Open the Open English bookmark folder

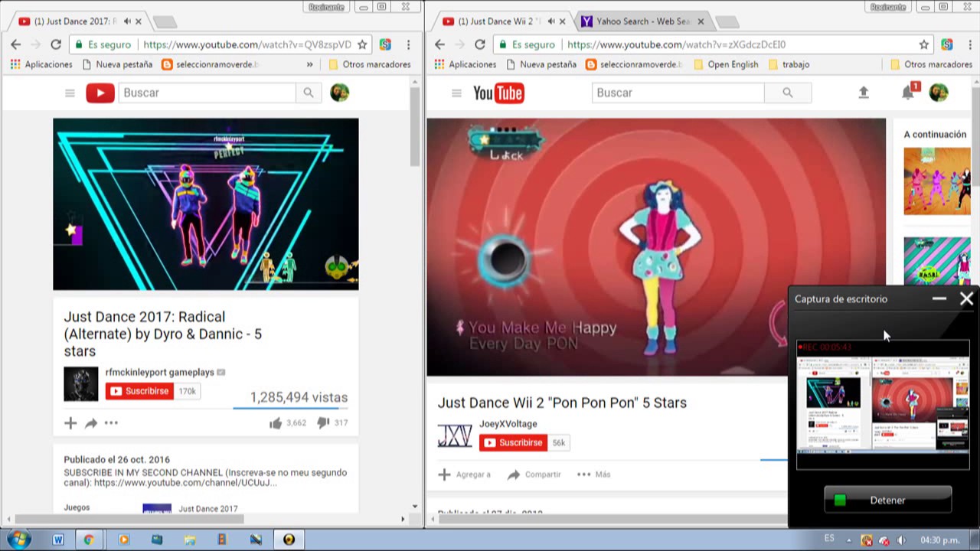[725, 64]
